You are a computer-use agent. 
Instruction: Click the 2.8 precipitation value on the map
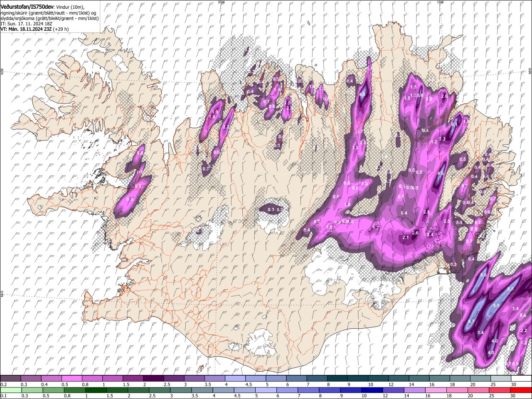coord(426,212)
